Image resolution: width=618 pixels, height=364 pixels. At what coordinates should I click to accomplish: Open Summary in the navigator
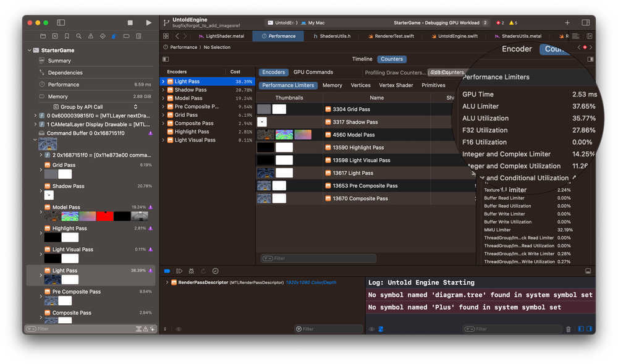coord(59,61)
